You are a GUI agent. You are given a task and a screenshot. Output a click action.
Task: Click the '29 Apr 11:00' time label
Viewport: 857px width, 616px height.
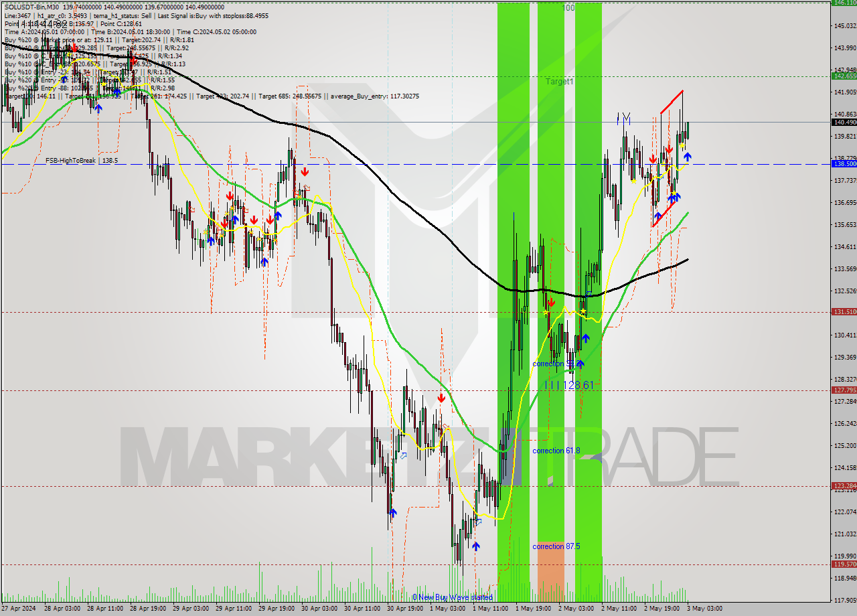(x=235, y=609)
